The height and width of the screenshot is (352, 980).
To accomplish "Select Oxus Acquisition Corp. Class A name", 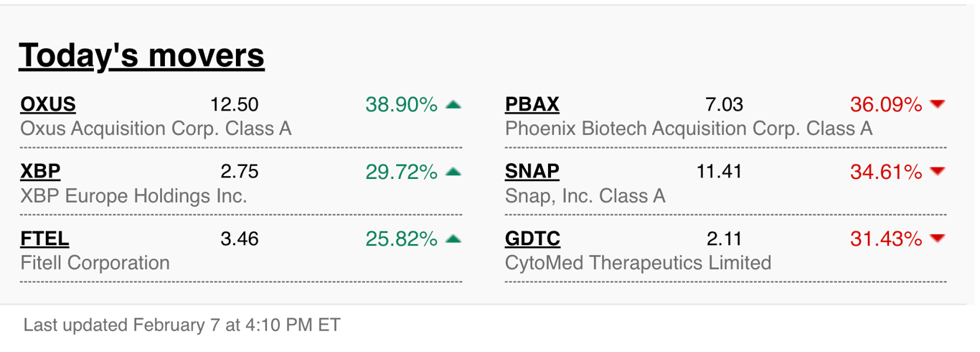I will (156, 129).
